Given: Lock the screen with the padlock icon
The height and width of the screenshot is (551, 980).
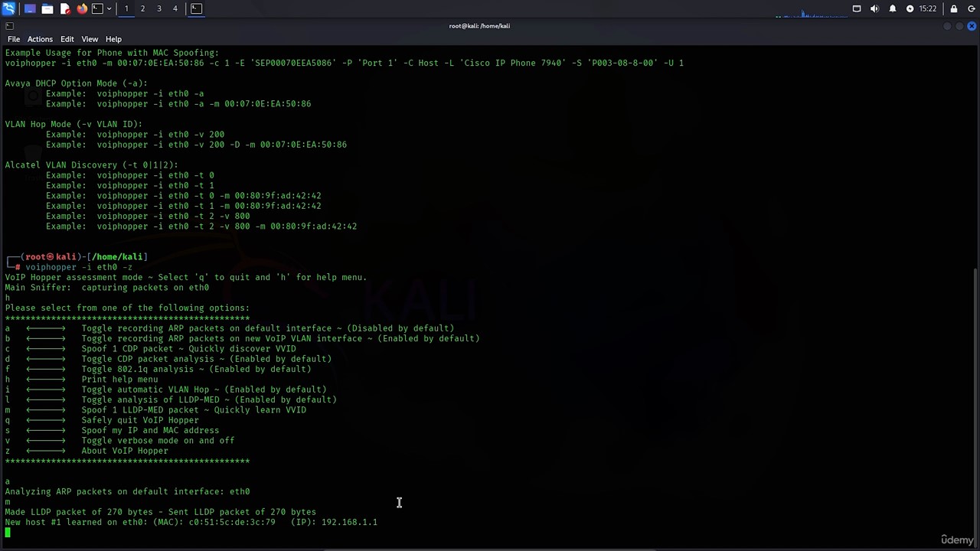Looking at the screenshot, I should [953, 8].
